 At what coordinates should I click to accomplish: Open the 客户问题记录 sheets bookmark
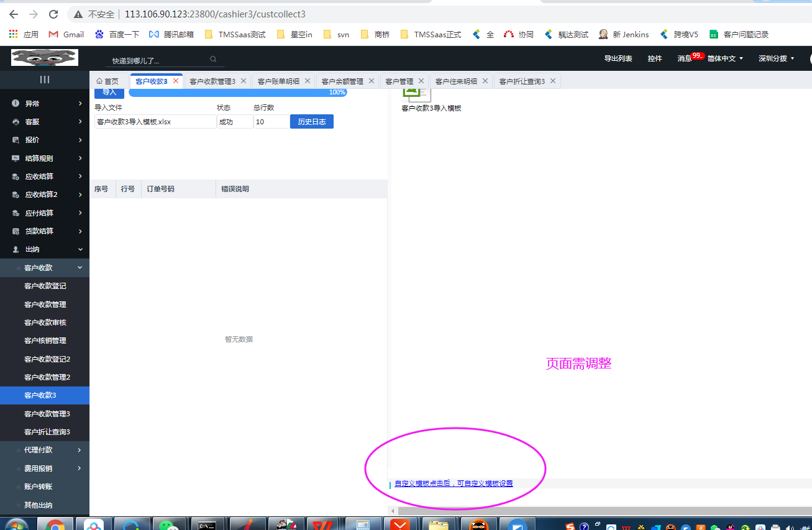739,34
